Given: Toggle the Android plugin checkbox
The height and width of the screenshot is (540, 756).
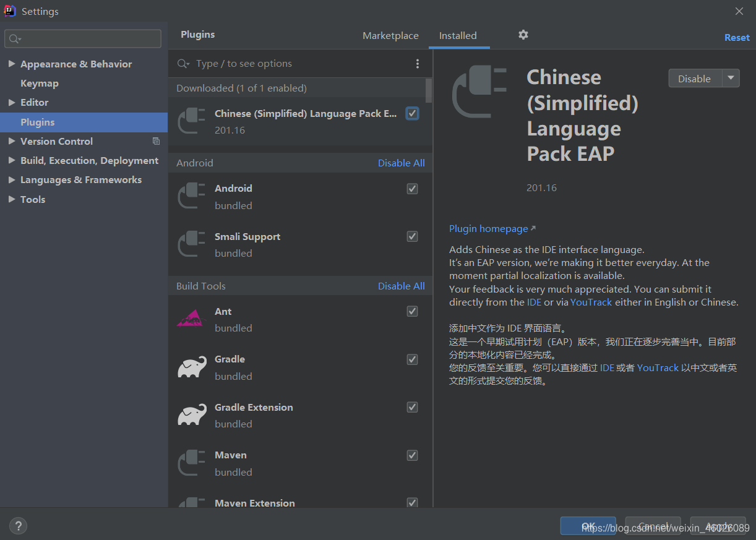Looking at the screenshot, I should point(412,189).
